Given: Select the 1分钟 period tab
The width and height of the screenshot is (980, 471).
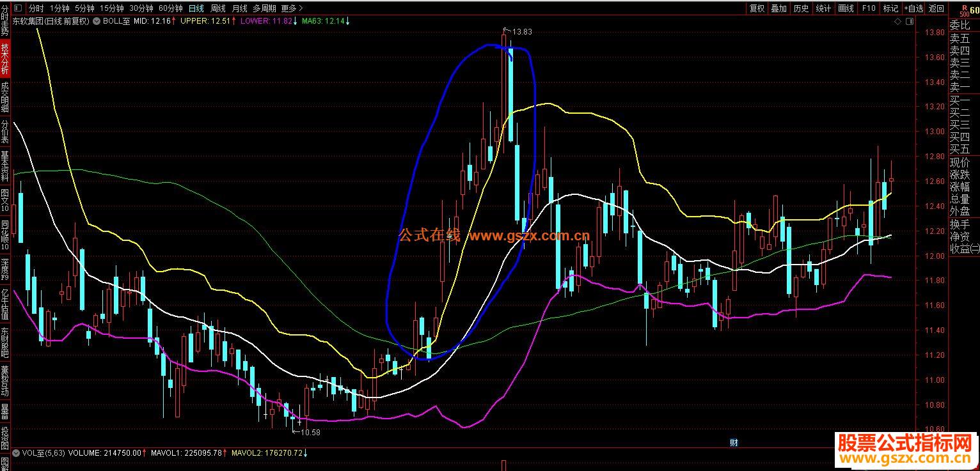Looking at the screenshot, I should tap(59, 8).
